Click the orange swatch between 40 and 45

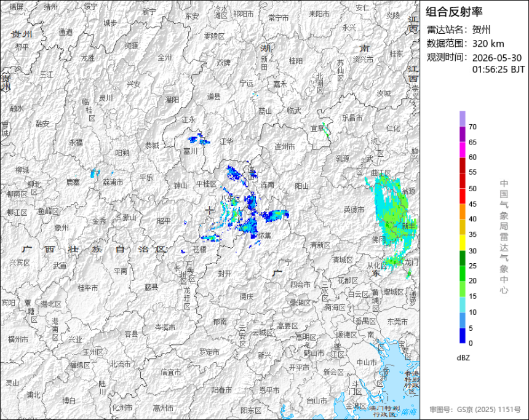point(462,212)
